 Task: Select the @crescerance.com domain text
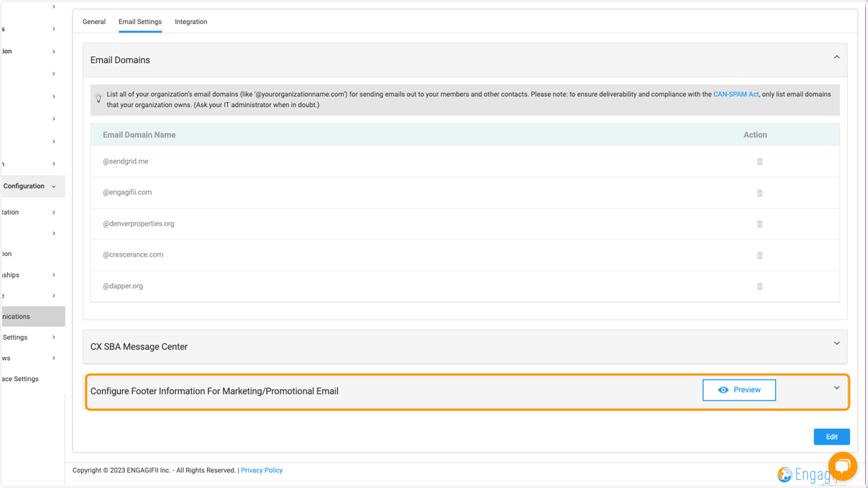tap(133, 254)
